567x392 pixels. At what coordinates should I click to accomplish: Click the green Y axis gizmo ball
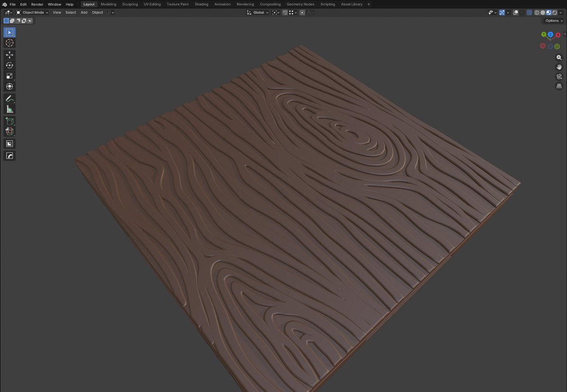pos(543,34)
